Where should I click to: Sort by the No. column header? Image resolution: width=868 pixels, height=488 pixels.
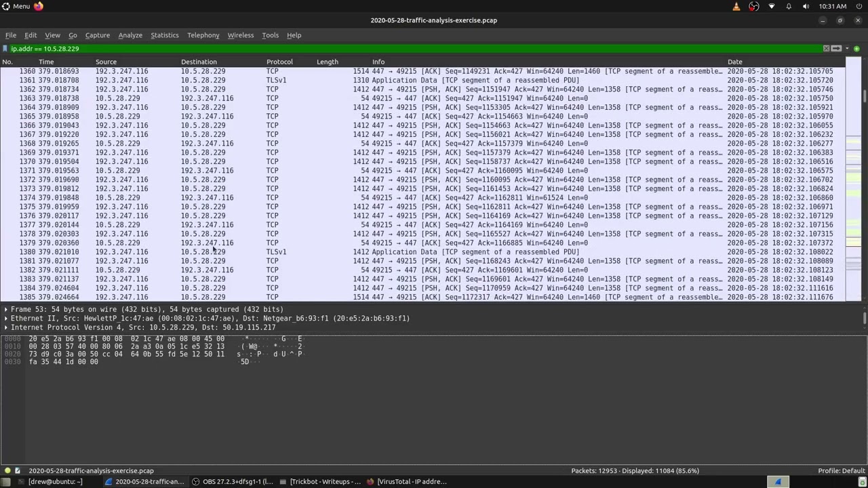[7, 62]
